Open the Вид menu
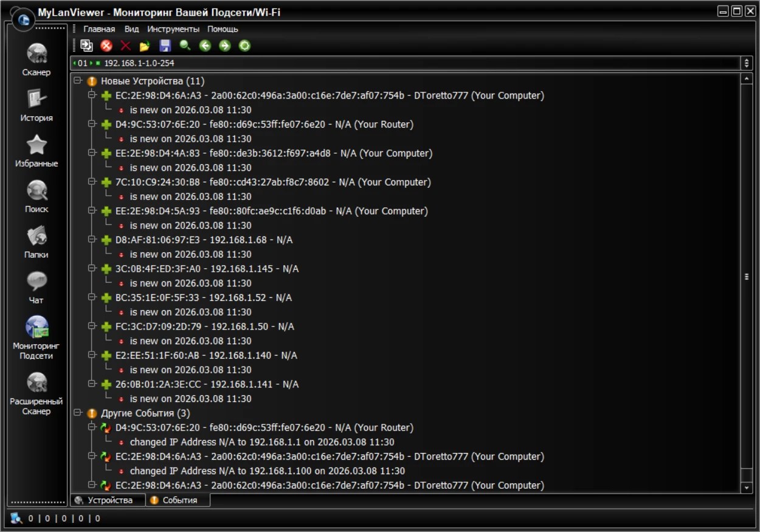The height and width of the screenshot is (532, 760). [131, 29]
